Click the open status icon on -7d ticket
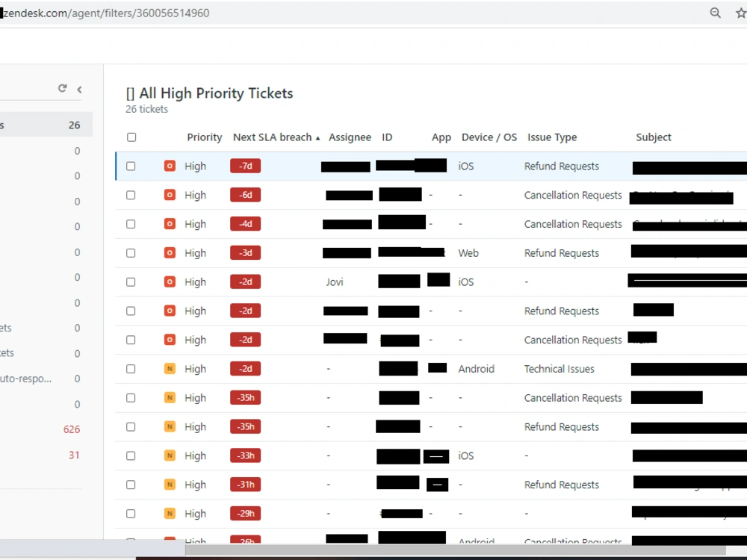The width and height of the screenshot is (747, 560). tap(170, 166)
